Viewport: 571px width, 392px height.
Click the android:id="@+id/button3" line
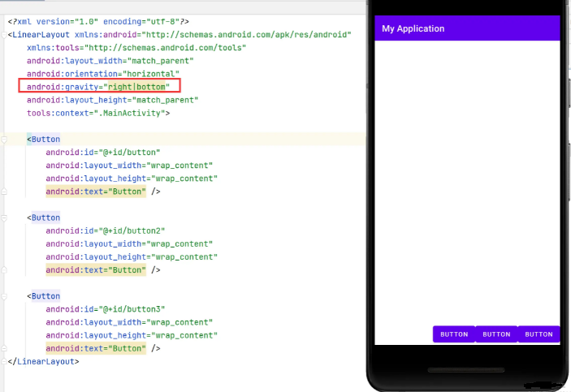(x=106, y=309)
